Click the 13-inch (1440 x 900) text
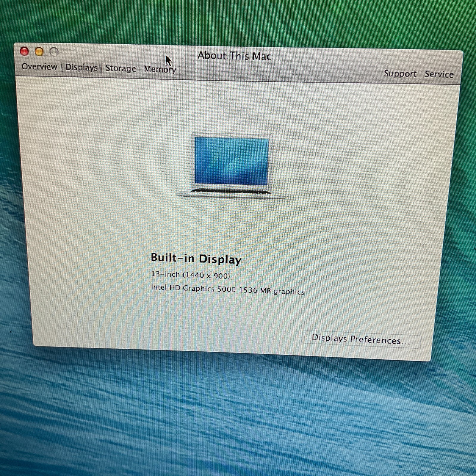Image resolution: width=476 pixels, height=476 pixels. click(190, 275)
